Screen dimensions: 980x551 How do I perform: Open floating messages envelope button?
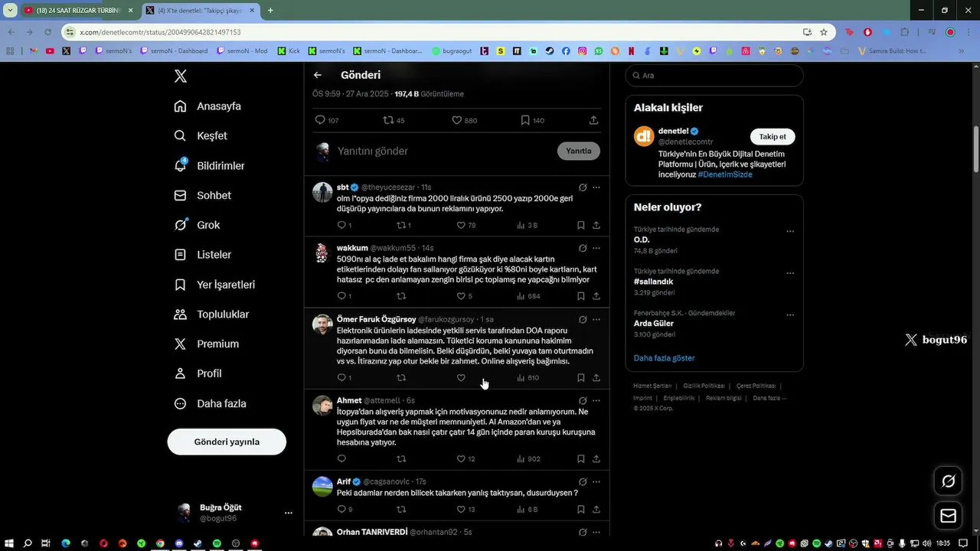[948, 517]
